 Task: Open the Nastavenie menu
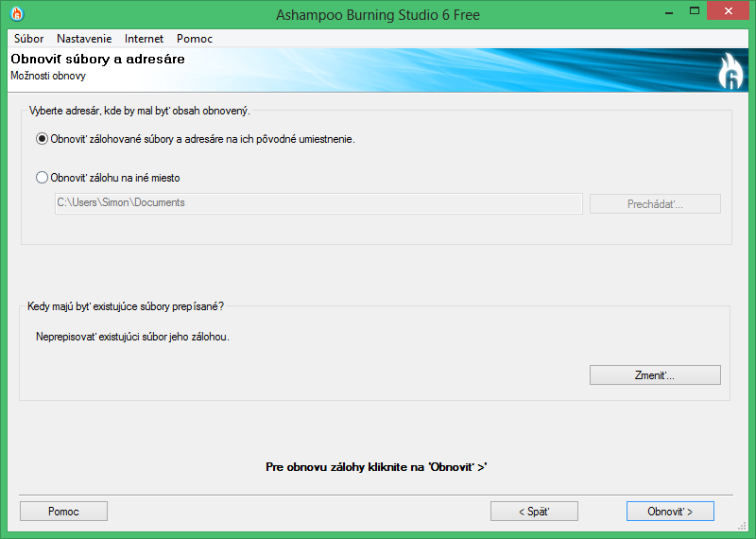coord(84,39)
